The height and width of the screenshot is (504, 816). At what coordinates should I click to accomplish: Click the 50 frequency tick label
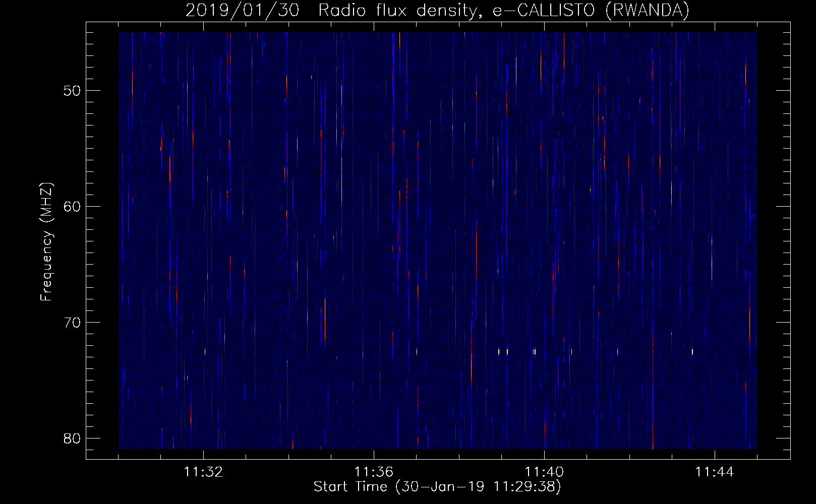point(72,91)
